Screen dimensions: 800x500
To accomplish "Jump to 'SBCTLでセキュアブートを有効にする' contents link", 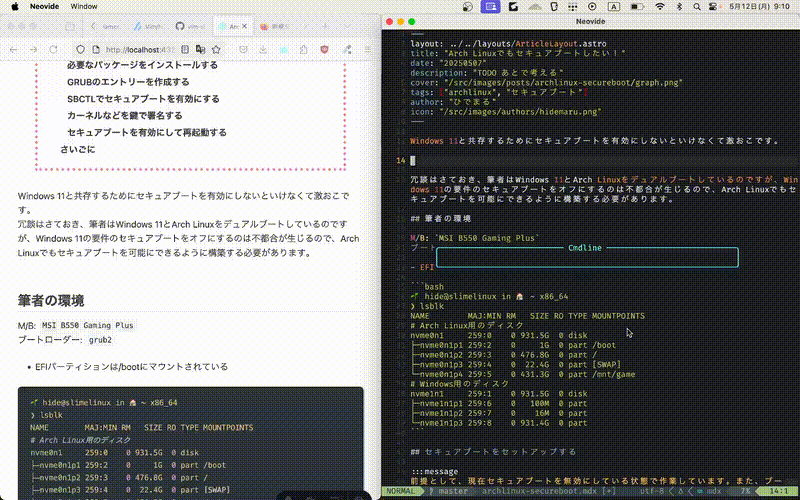I will (x=143, y=98).
